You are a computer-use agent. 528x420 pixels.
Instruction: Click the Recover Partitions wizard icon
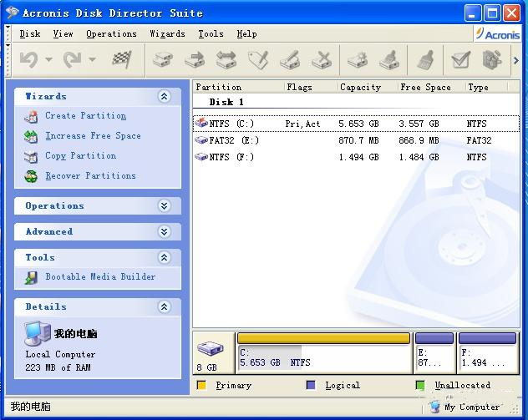tap(31, 176)
